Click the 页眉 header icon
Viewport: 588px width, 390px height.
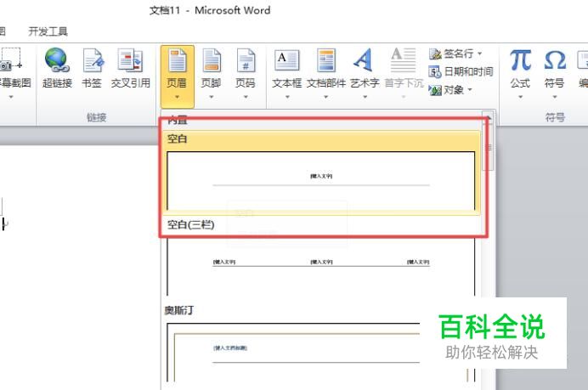(x=177, y=60)
